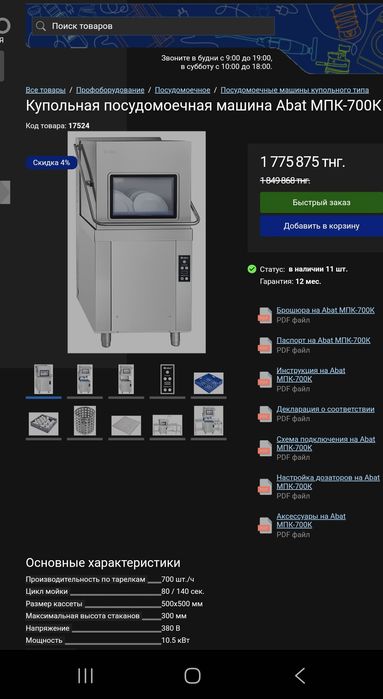This screenshot has width=383, height=699.
Task: Click PDF icon next to Брошюра
Action: (x=265, y=315)
